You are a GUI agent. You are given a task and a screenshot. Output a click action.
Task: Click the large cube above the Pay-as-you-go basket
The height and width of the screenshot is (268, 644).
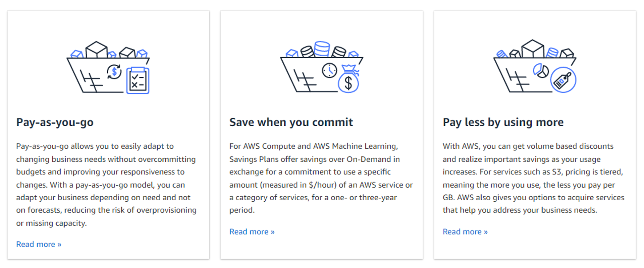point(96,50)
